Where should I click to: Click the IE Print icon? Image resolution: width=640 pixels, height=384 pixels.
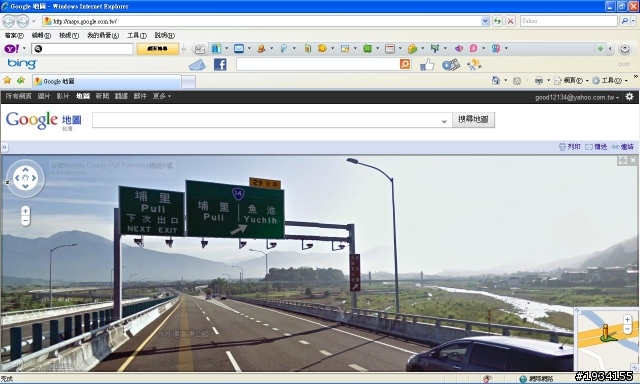(539, 80)
